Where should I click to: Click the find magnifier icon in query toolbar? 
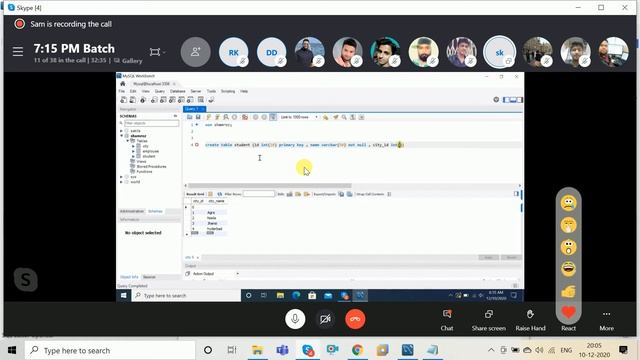(344, 117)
